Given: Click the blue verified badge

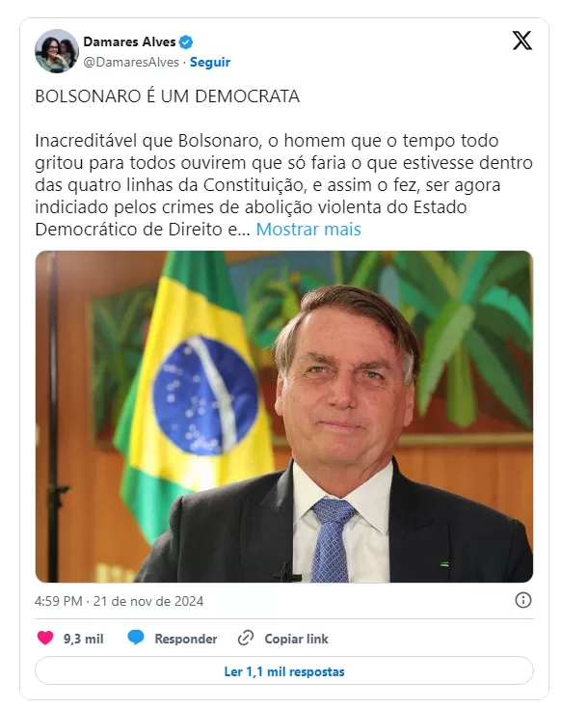Looking at the screenshot, I should pyautogui.click(x=186, y=42).
